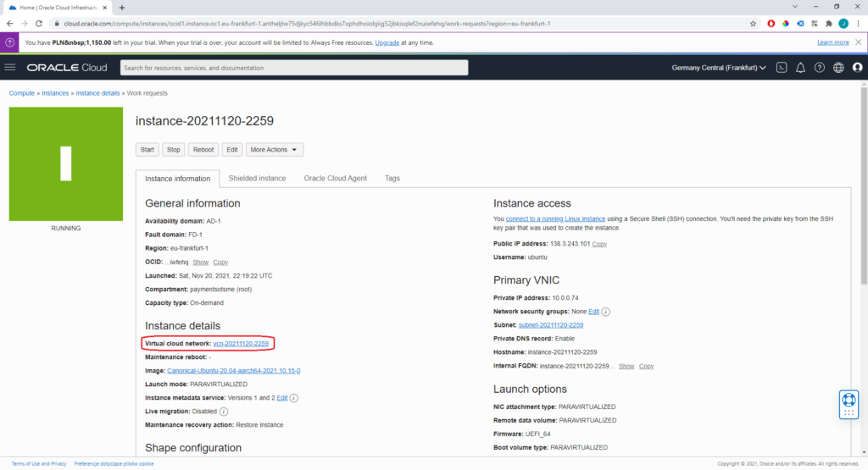Image resolution: width=868 pixels, height=470 pixels.
Task: Click the Opera red extension icon
Action: point(771,24)
